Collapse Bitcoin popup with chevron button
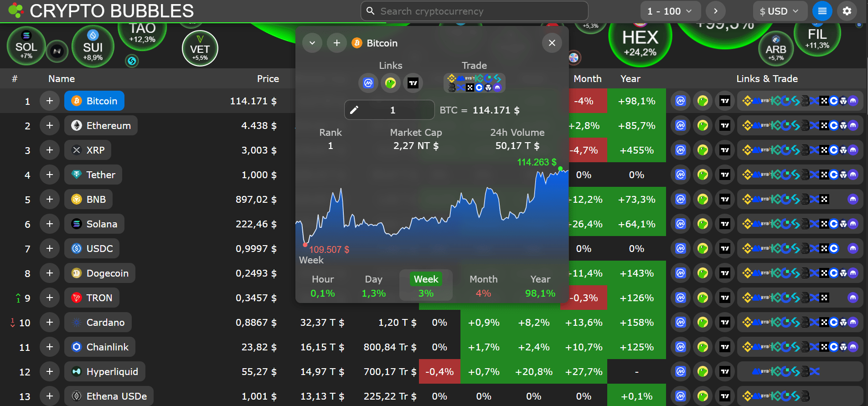 312,43
